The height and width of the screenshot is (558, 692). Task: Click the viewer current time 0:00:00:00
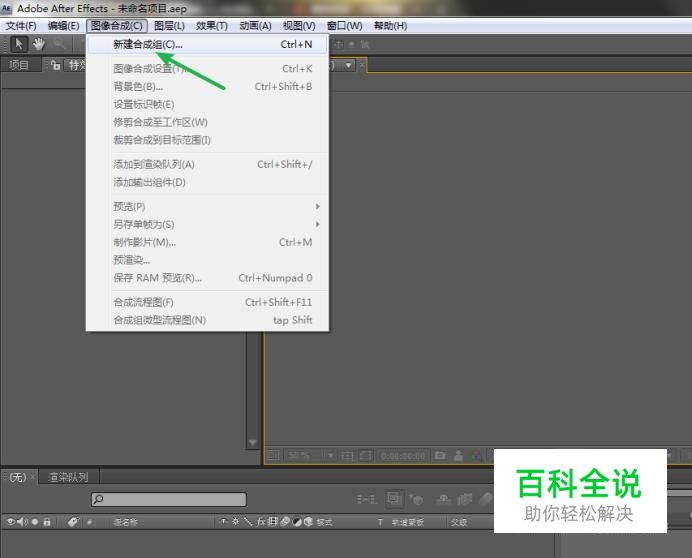403,456
